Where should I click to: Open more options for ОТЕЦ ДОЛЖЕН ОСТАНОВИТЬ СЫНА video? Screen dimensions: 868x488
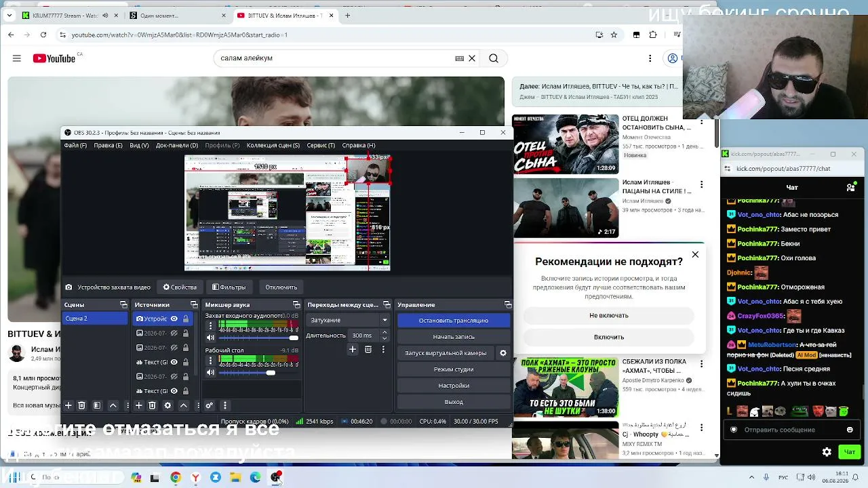[x=702, y=121]
